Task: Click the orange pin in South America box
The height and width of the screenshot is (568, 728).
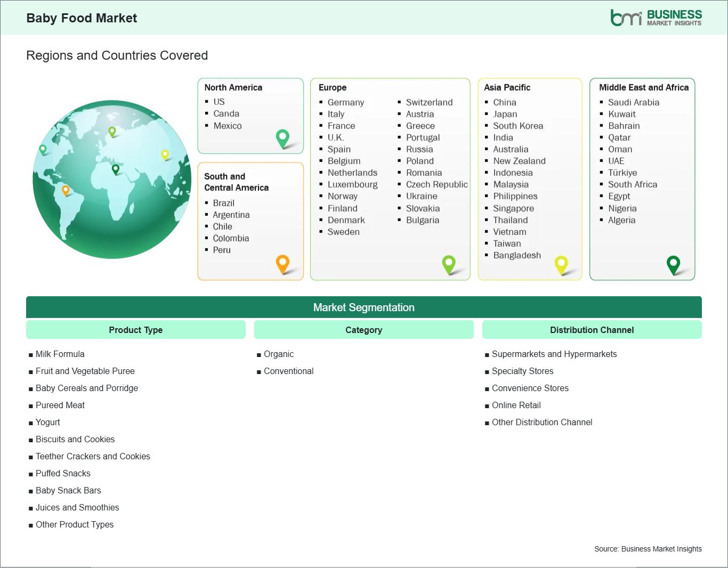Action: tap(282, 263)
